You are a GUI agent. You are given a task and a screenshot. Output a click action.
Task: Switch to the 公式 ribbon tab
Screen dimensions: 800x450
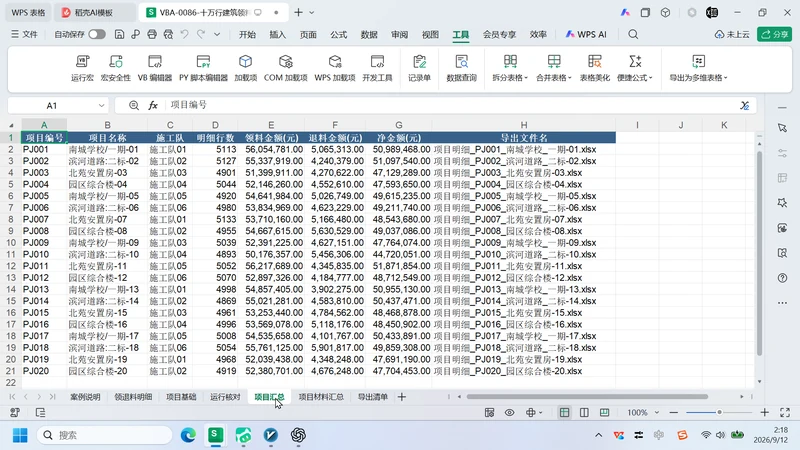(338, 34)
